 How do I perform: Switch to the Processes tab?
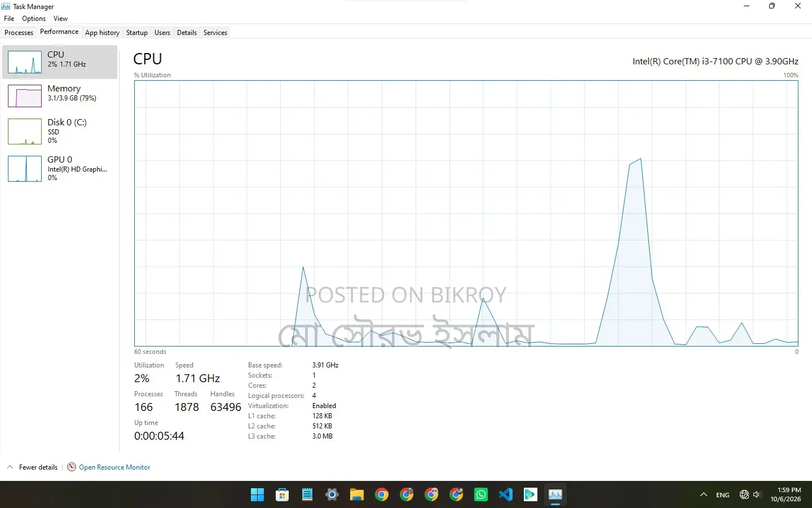coord(19,33)
